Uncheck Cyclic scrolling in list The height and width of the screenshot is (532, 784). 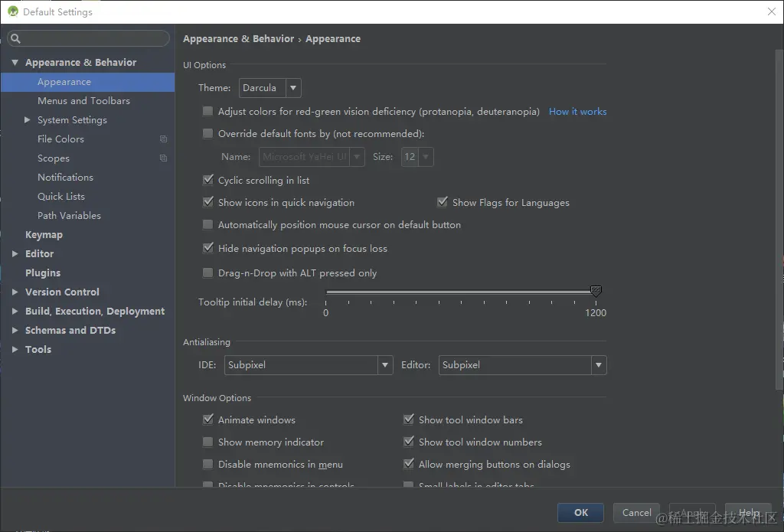tap(207, 181)
